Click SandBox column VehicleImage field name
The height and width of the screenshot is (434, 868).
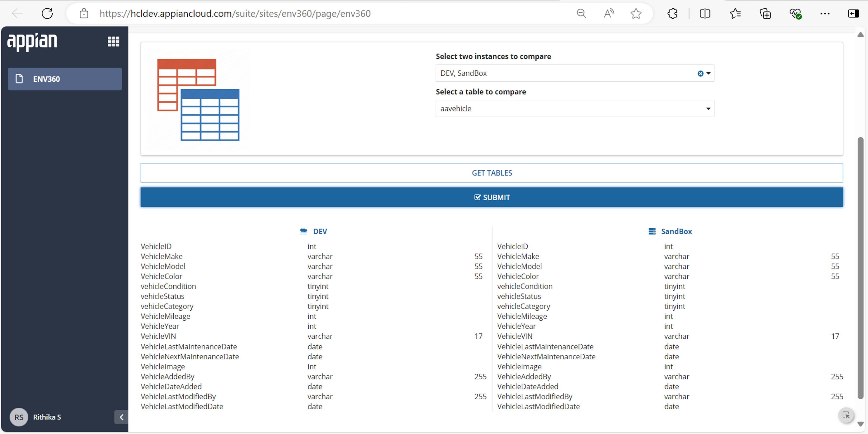[519, 367]
